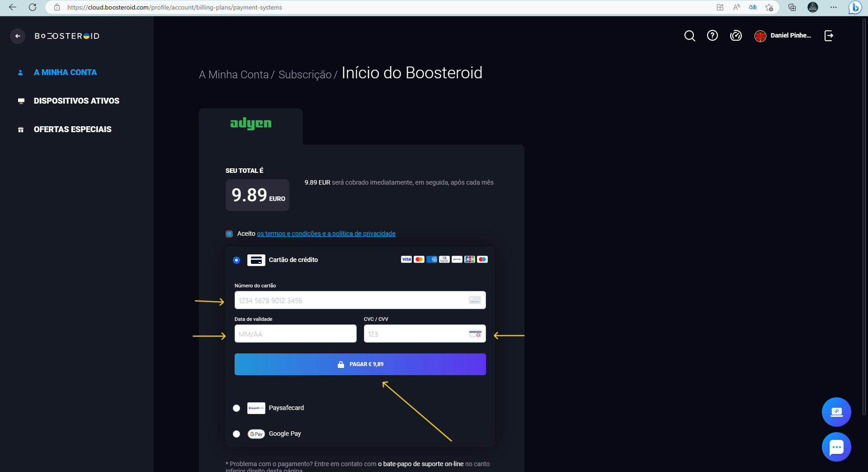Click the address bar URL
Viewport: 868px width, 472px height.
click(x=175, y=7)
